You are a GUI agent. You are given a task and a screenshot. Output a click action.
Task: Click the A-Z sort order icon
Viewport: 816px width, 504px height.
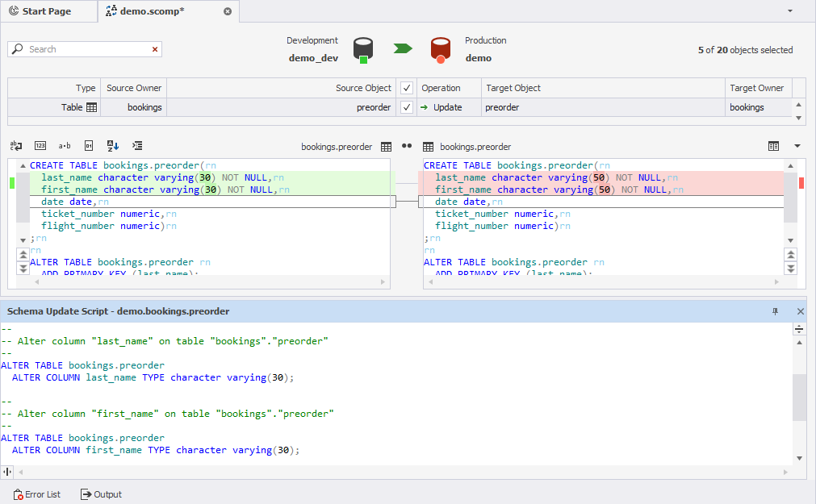113,146
